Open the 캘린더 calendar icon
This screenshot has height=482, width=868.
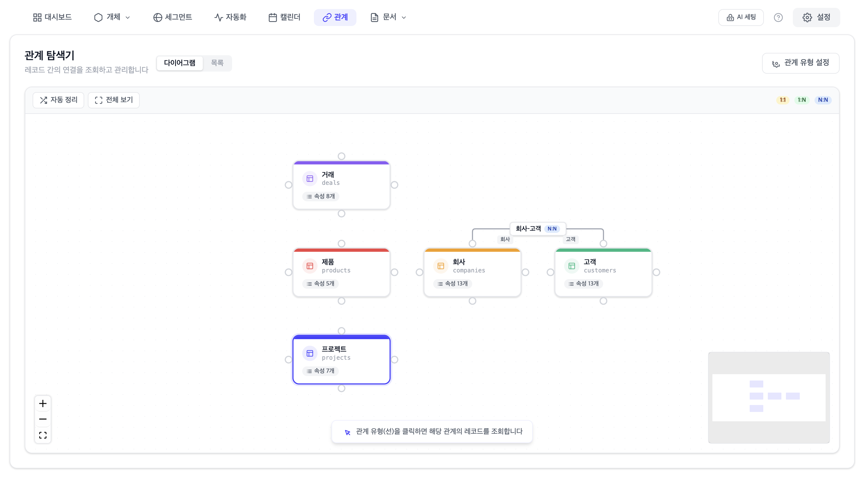[272, 17]
